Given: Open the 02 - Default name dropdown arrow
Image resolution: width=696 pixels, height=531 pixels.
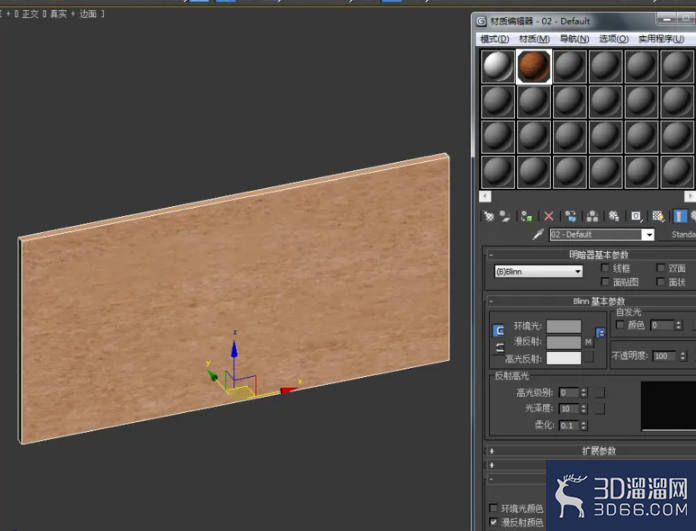Looking at the screenshot, I should tap(649, 234).
